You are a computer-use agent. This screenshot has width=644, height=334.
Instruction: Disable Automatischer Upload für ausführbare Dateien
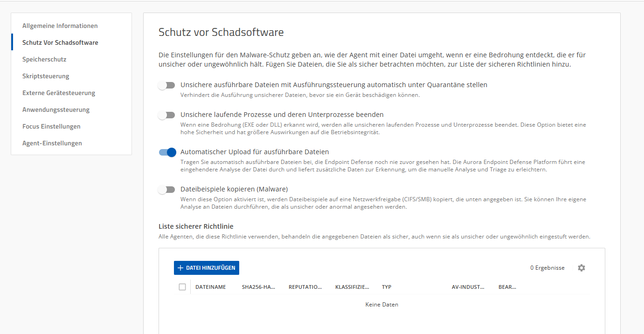167,152
